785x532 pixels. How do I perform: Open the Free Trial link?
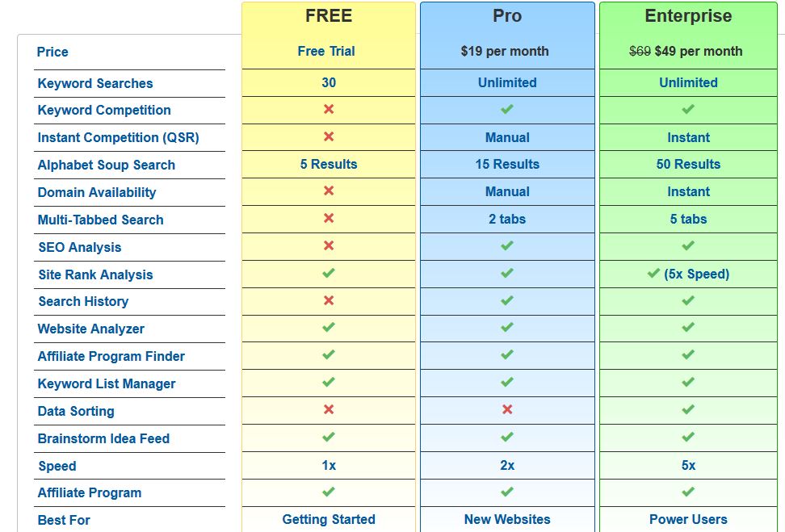pos(326,51)
